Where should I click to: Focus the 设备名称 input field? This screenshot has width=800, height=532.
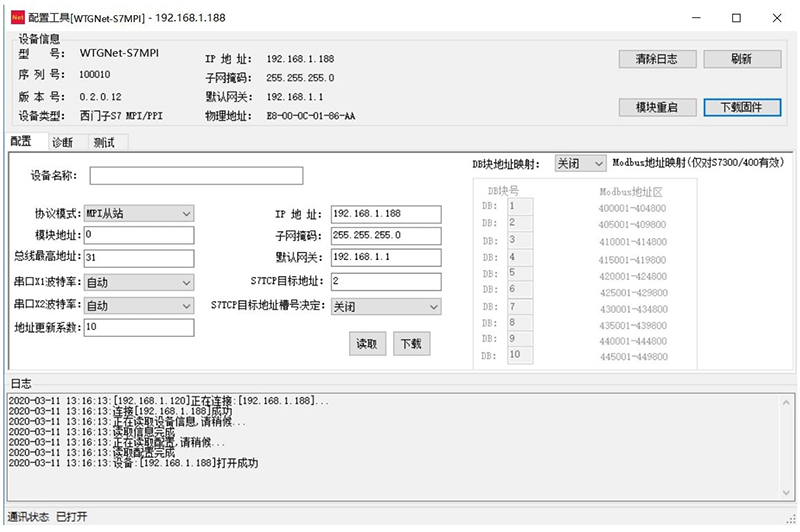[x=196, y=175]
